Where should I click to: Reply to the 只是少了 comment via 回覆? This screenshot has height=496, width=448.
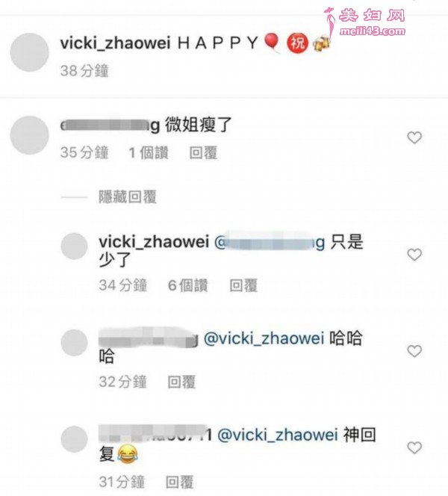click(243, 285)
